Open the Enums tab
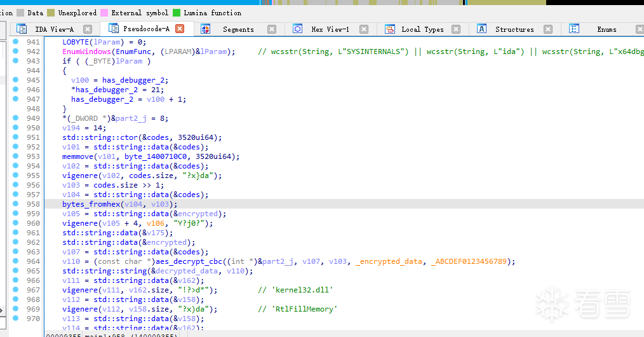This screenshot has width=644, height=337. [x=607, y=29]
